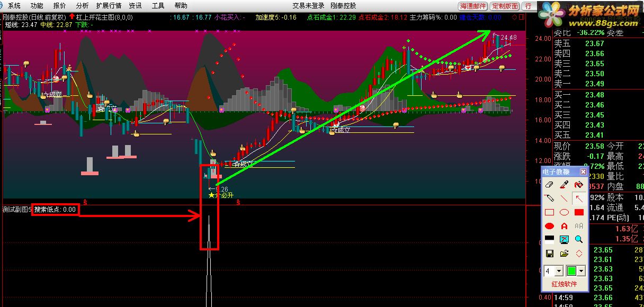This screenshot has width=644, height=307.
Task: Open the green color dropdown arrow
Action: coord(582,271)
